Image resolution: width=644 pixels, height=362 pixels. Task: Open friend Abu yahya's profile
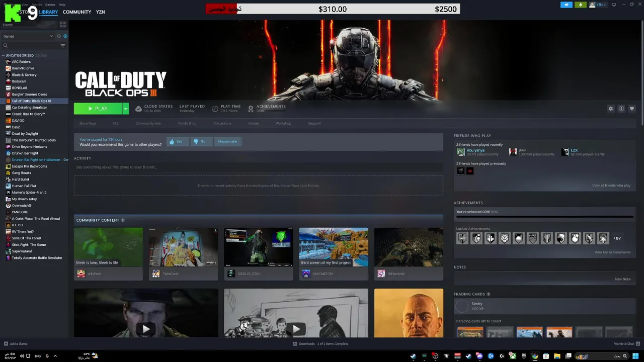tap(475, 150)
